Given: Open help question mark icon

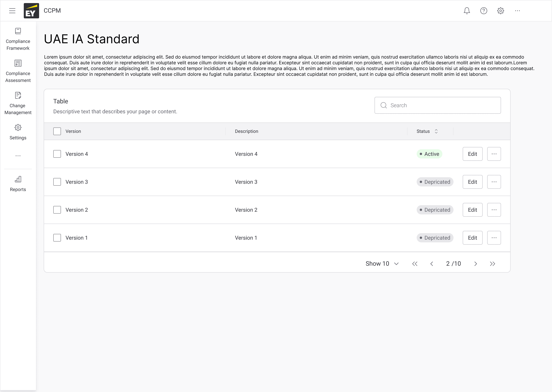Looking at the screenshot, I should coord(484,11).
